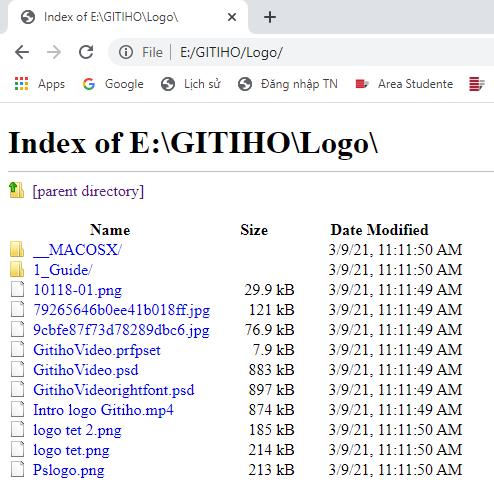Close the Index of E:\GITIHO\Logo\ tab
The height and width of the screenshot is (502, 494).
point(232,17)
